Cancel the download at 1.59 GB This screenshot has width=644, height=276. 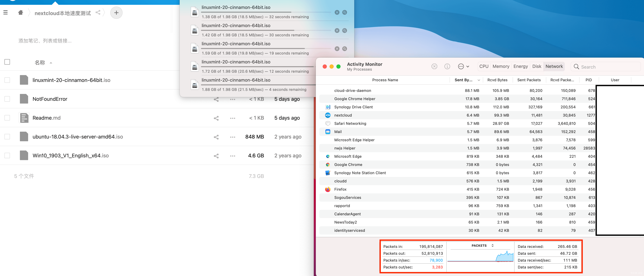pyautogui.click(x=337, y=49)
